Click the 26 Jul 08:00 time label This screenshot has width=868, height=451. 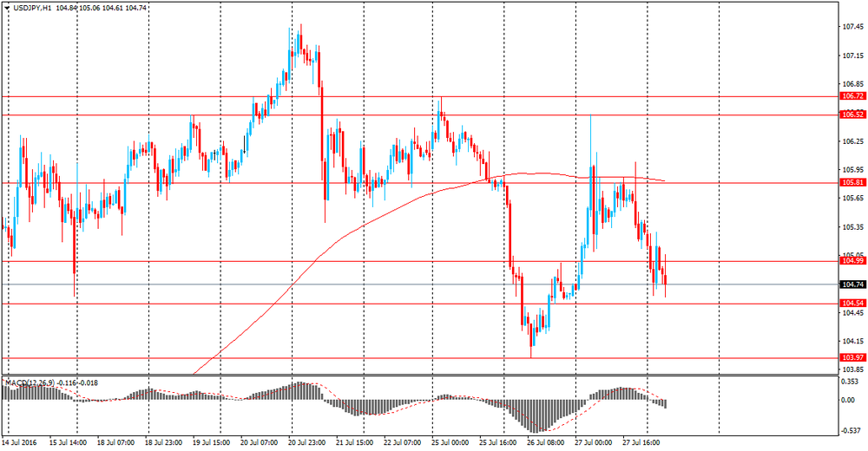(546, 442)
